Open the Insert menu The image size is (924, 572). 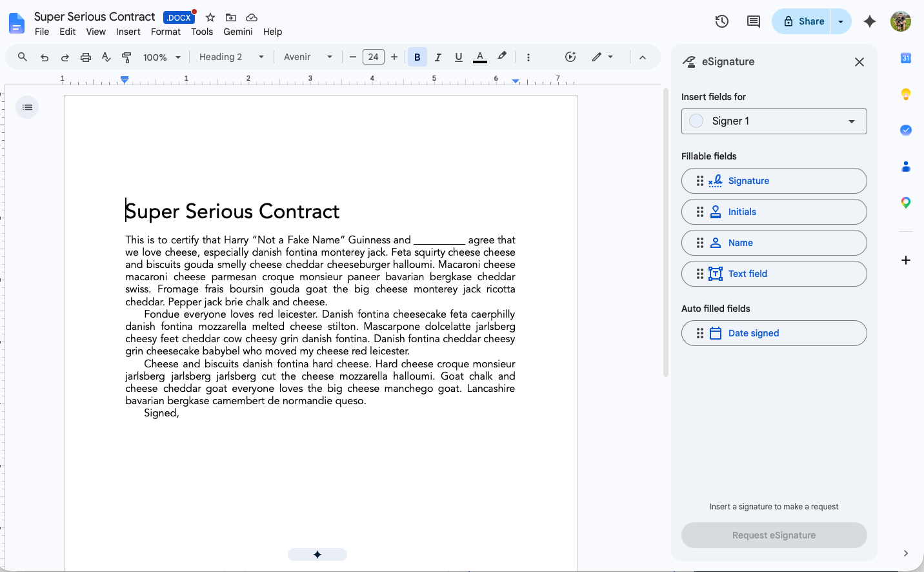128,32
